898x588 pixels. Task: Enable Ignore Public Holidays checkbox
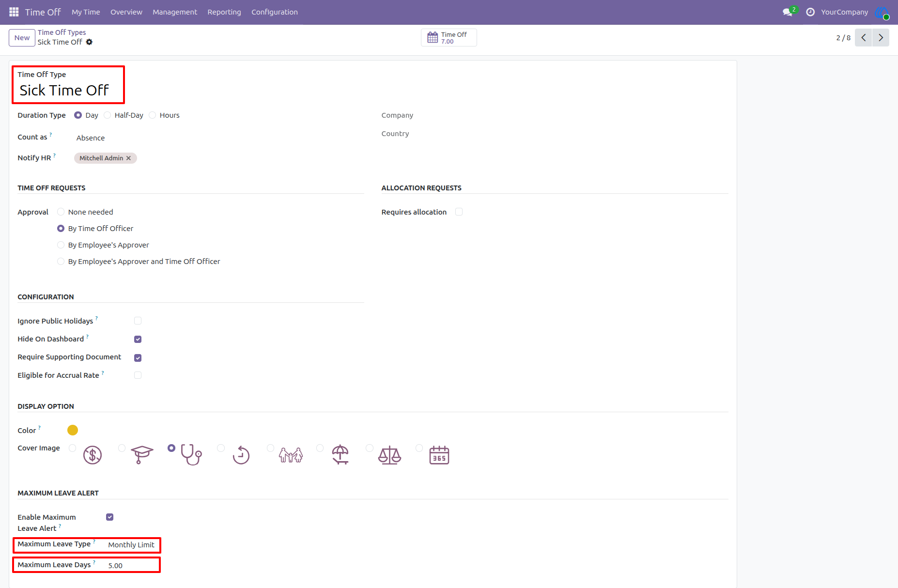(x=138, y=321)
